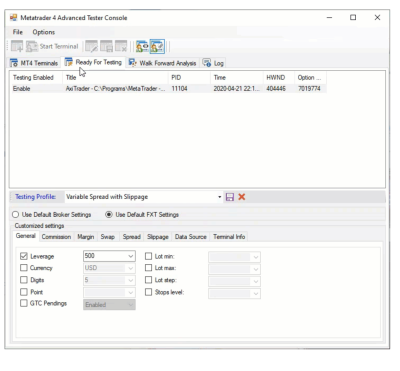Screen dimensions: 400x371
Task: Click the edit terminal toolbar icon
Action: pos(91,46)
